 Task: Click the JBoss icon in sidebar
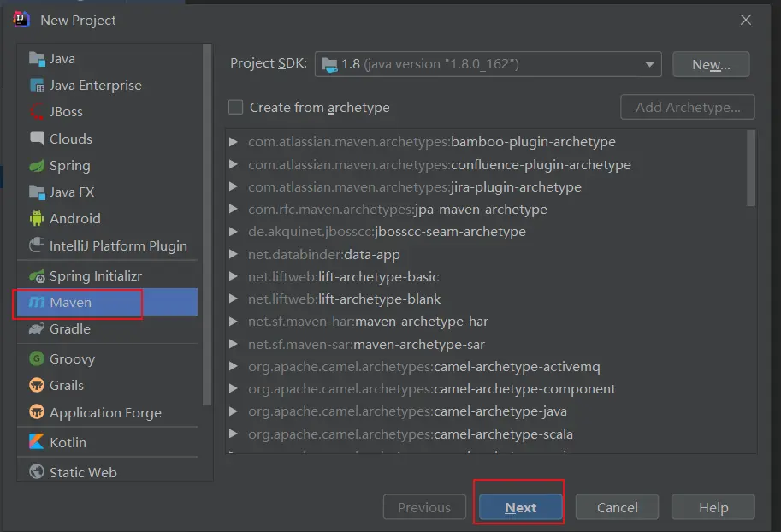coord(37,112)
